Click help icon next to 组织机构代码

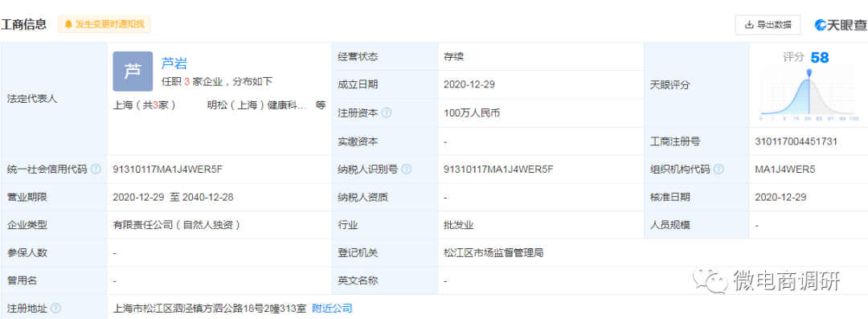click(719, 170)
